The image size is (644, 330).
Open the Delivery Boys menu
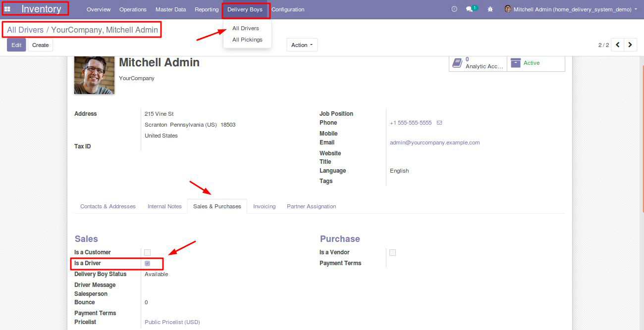click(x=245, y=9)
